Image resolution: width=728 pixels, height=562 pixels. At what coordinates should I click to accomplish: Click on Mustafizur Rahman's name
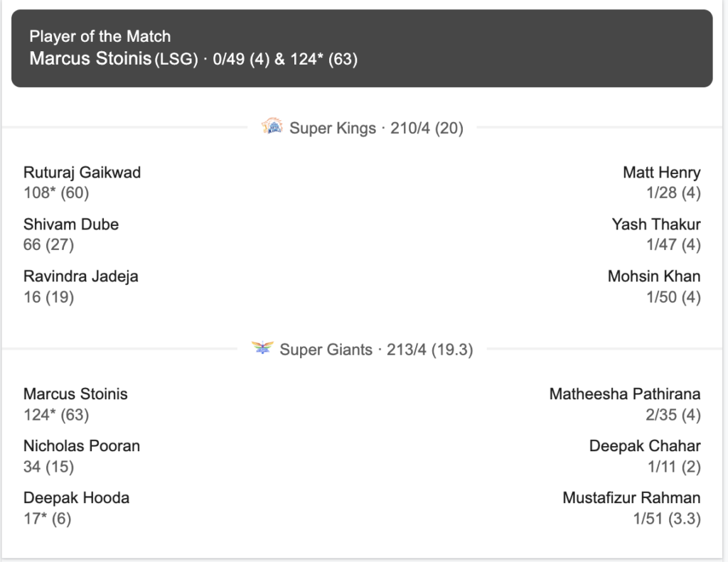tap(631, 498)
